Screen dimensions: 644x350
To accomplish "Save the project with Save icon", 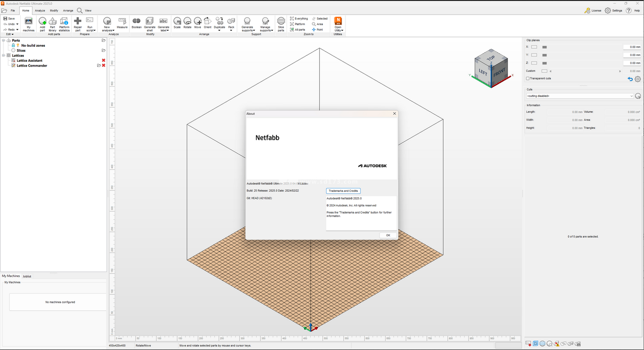I will point(5,18).
